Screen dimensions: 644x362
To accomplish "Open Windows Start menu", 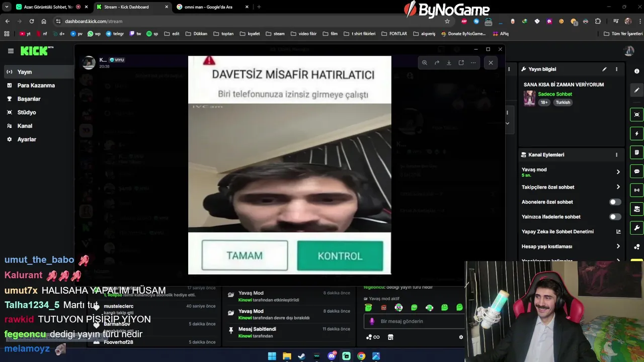I will (272, 356).
